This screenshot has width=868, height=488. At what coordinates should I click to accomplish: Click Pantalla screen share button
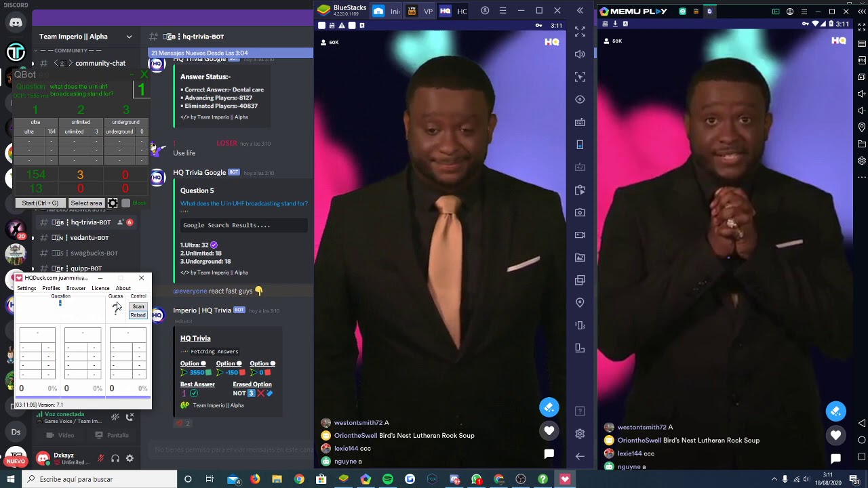click(112, 435)
